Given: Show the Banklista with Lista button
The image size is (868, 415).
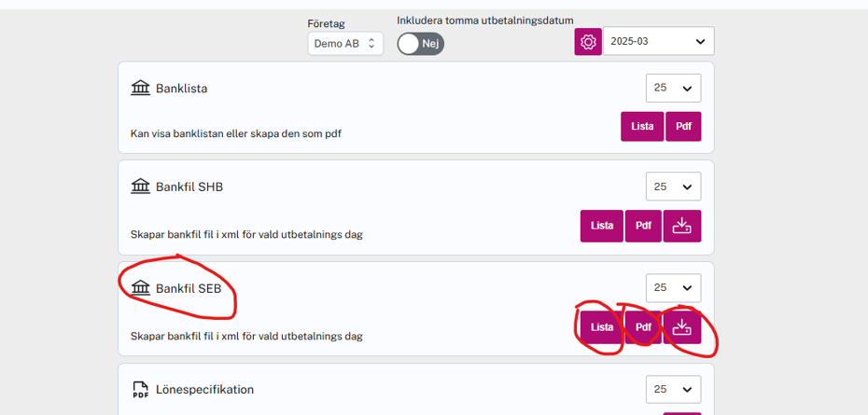Looking at the screenshot, I should point(642,127).
